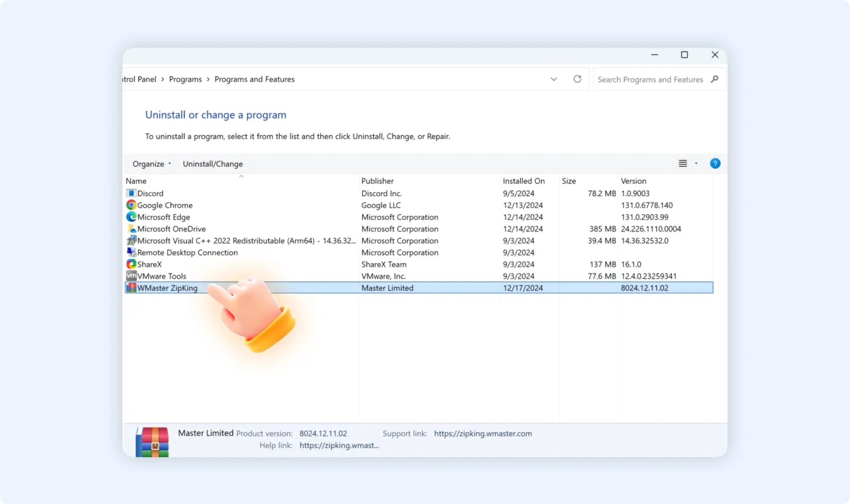Sort by the Publisher column header

pyautogui.click(x=377, y=181)
